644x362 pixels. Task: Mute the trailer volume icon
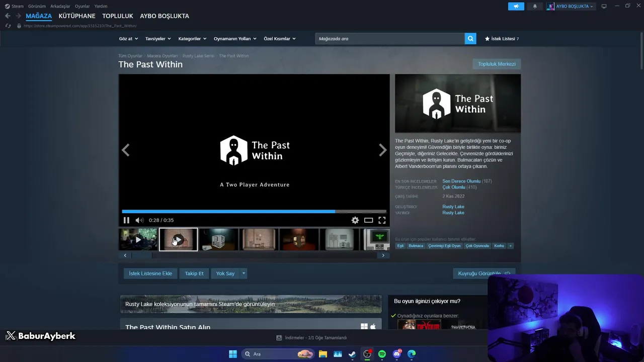(x=139, y=220)
